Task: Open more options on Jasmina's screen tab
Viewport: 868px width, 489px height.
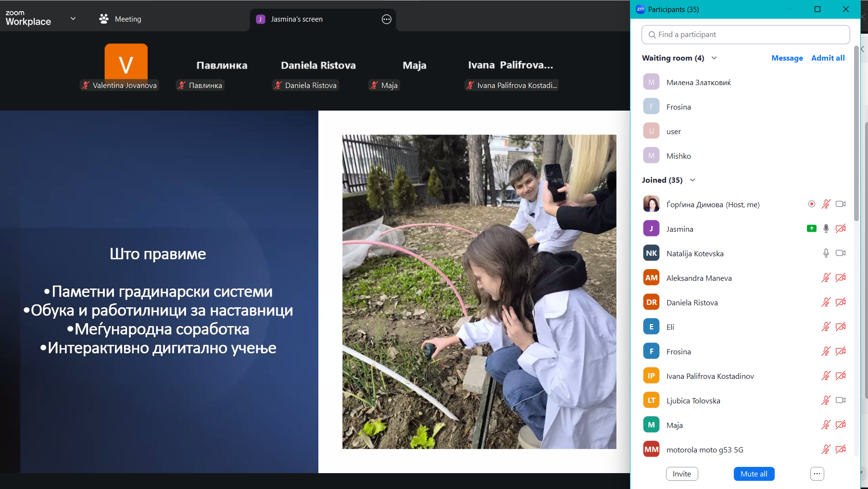Action: pos(386,19)
